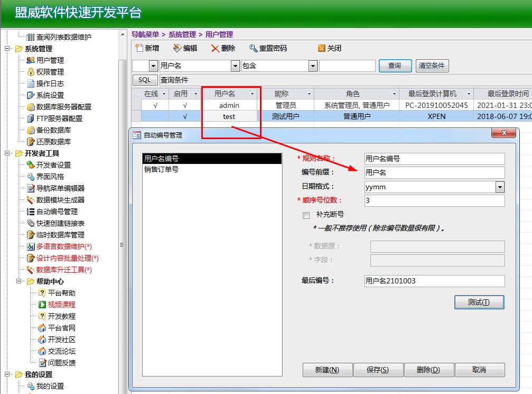The image size is (532, 394).
Task: Click the red X 删除 icon in toolbar
Action: [x=215, y=48]
